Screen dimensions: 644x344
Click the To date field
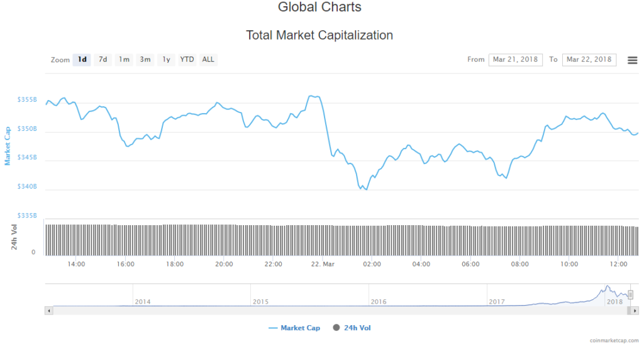(x=589, y=60)
